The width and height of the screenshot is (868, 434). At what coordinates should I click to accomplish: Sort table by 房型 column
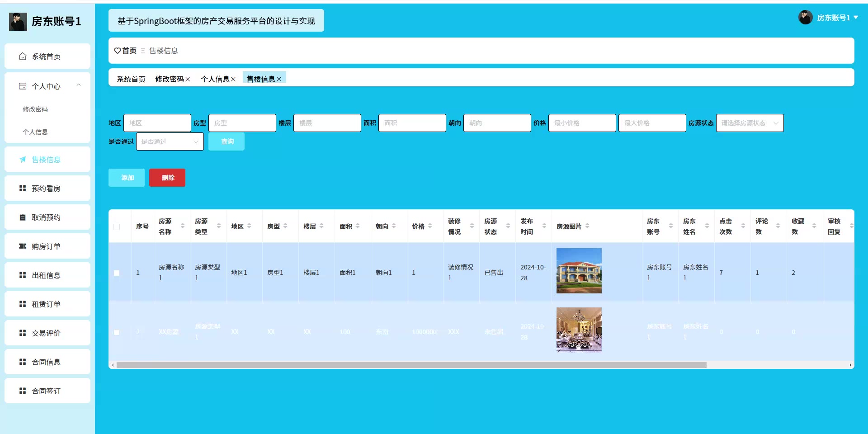coord(285,226)
